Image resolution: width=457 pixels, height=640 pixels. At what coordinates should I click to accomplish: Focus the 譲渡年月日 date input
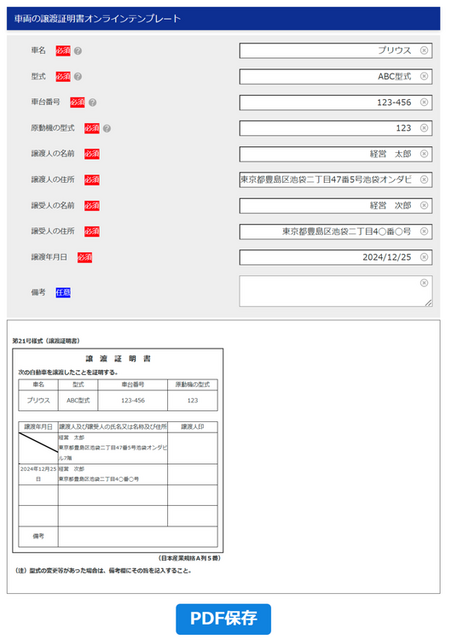335,257
